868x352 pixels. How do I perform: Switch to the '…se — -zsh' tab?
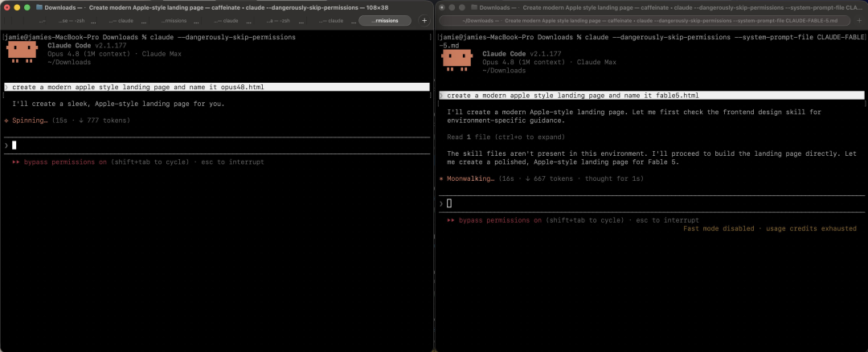click(72, 20)
